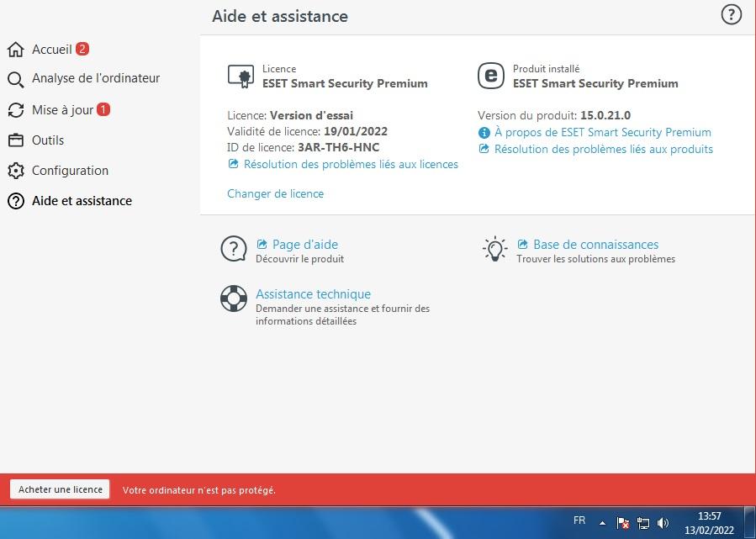The image size is (756, 539).
Task: Open the Outils section
Action: coord(48,140)
